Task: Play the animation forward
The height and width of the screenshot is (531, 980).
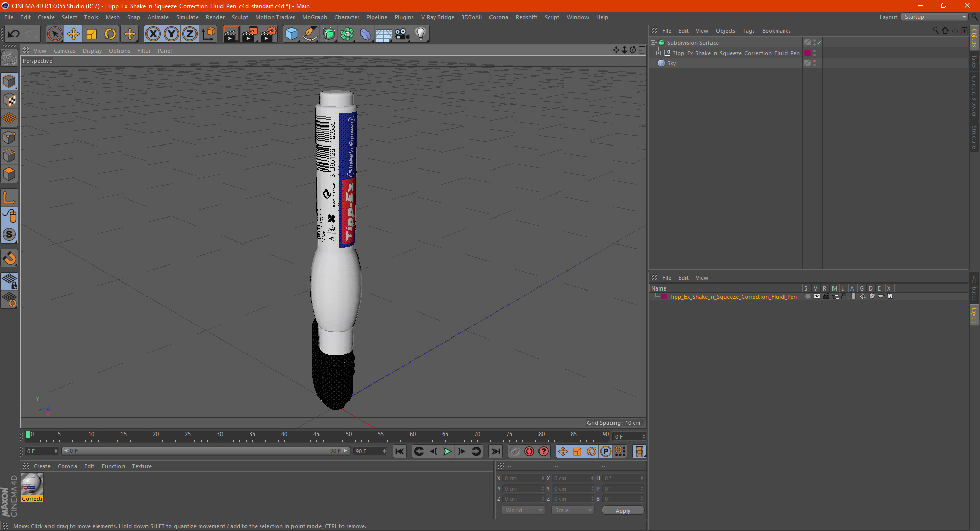Action: click(447, 451)
